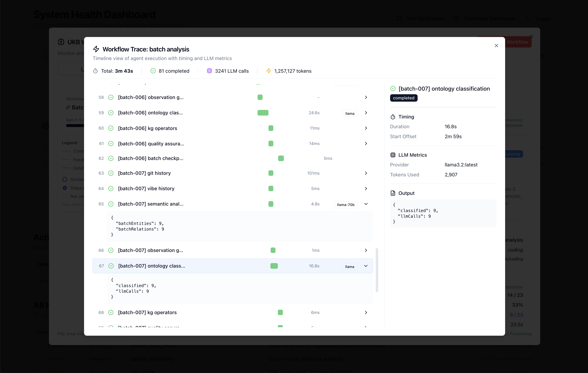Click the check icon beside 81 completed

point(153,71)
